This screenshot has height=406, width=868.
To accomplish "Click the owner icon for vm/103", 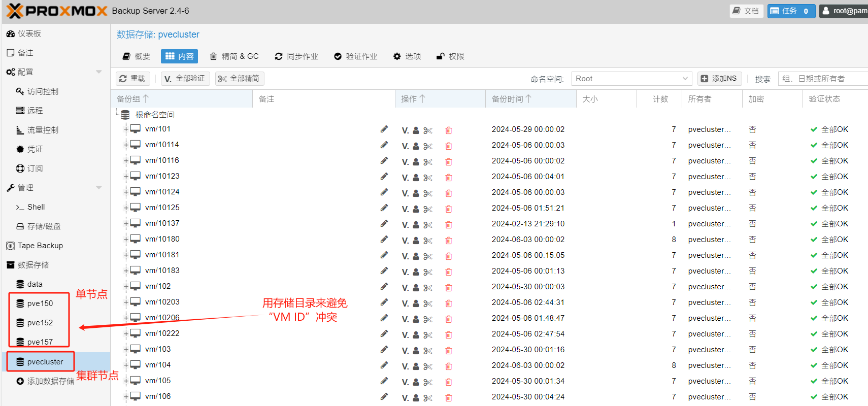I will point(416,351).
